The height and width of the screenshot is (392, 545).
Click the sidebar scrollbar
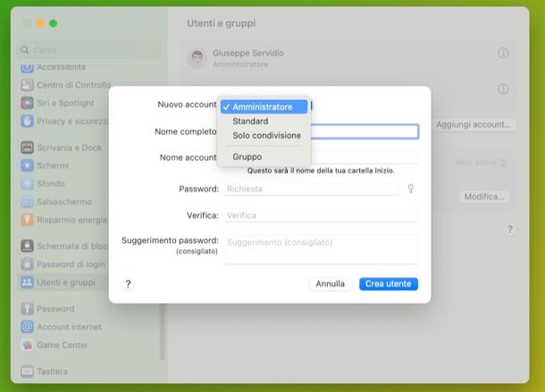point(162,332)
